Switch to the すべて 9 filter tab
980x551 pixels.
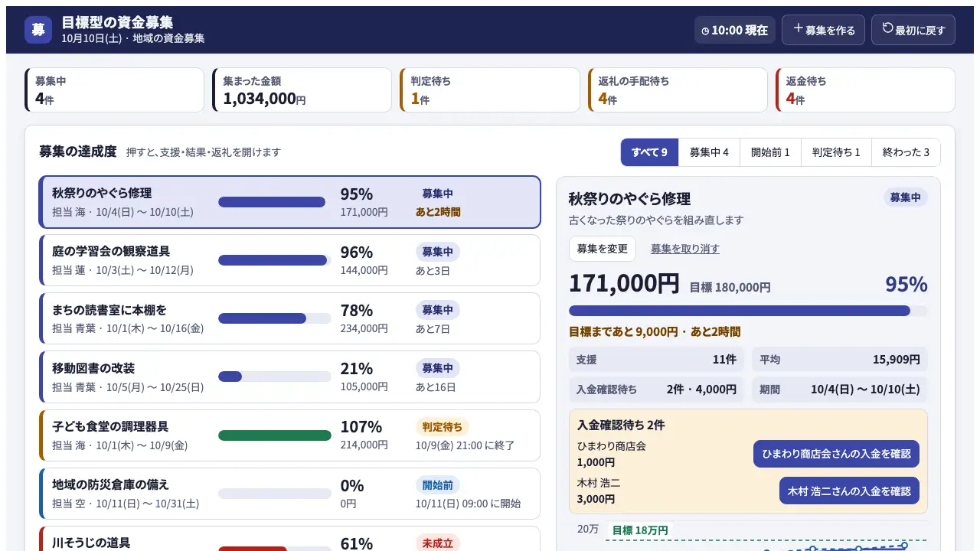point(649,152)
